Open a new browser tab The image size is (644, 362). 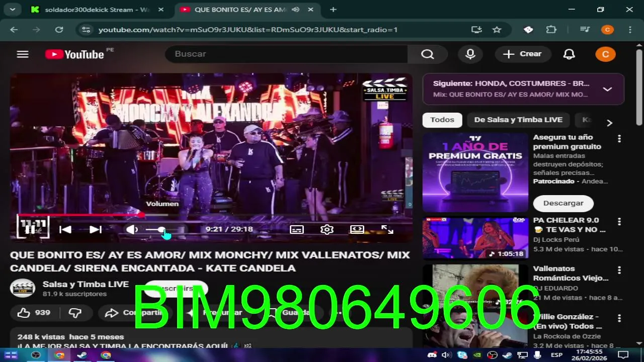click(x=333, y=10)
